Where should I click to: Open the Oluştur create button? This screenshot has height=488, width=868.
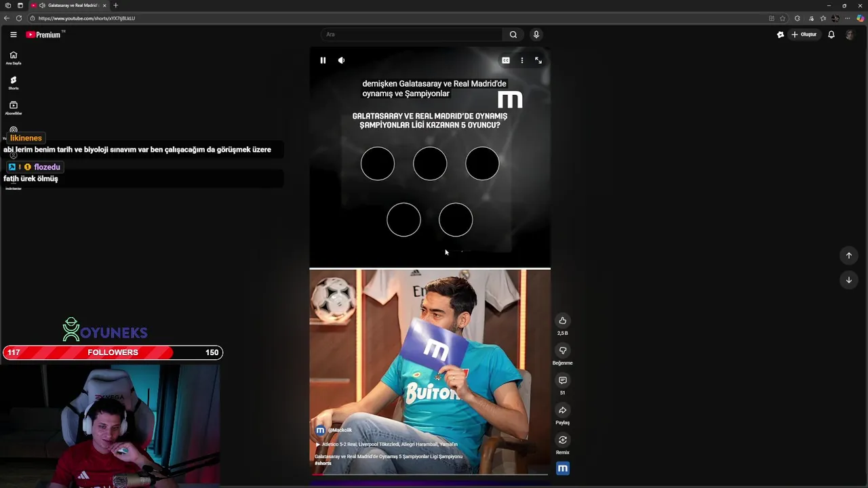pyautogui.click(x=804, y=35)
